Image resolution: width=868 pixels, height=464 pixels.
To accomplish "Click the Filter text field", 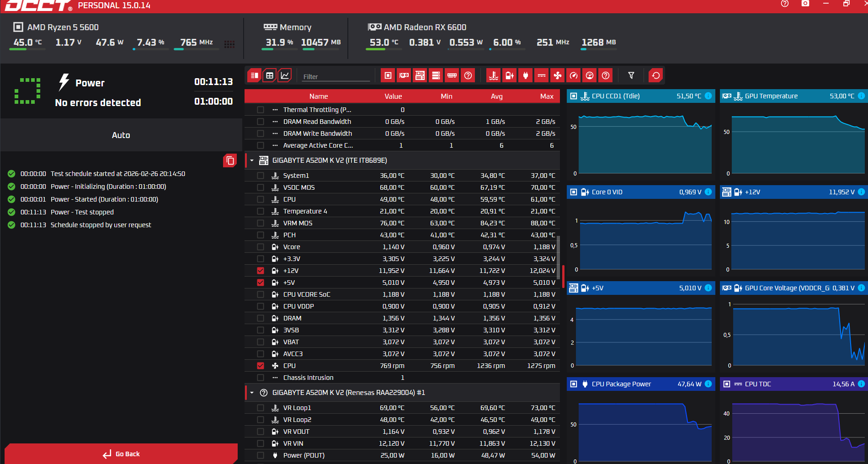I will coord(336,76).
